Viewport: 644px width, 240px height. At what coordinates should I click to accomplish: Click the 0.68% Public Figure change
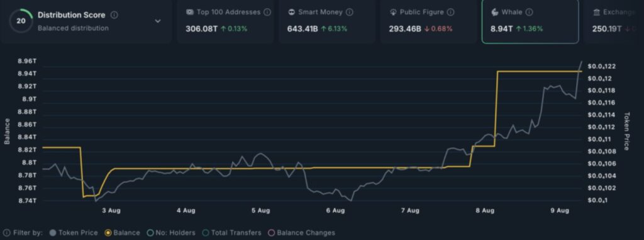click(438, 29)
